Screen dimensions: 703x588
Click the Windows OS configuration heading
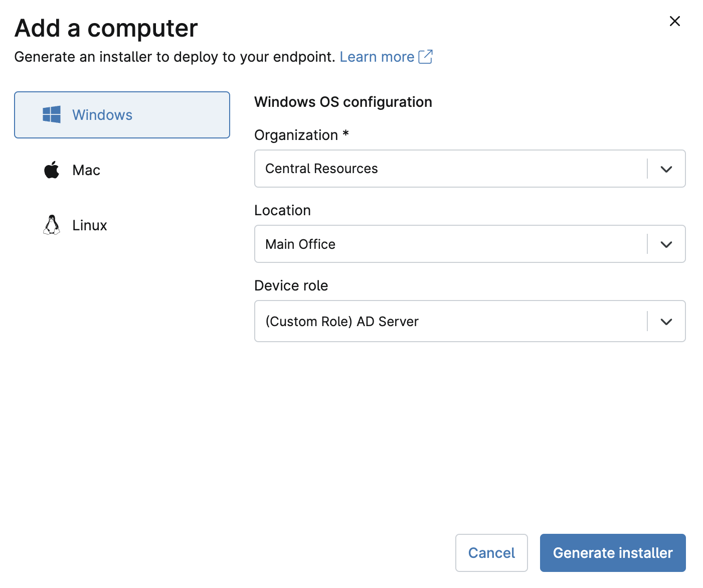point(343,102)
